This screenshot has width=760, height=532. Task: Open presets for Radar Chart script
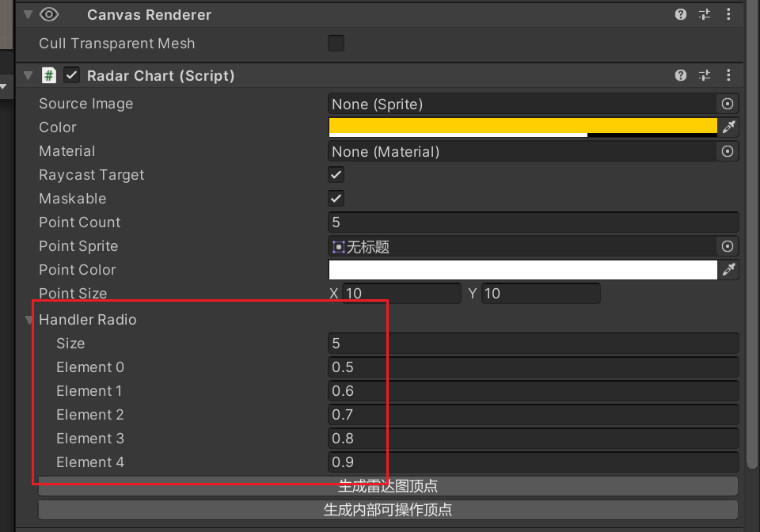click(705, 76)
